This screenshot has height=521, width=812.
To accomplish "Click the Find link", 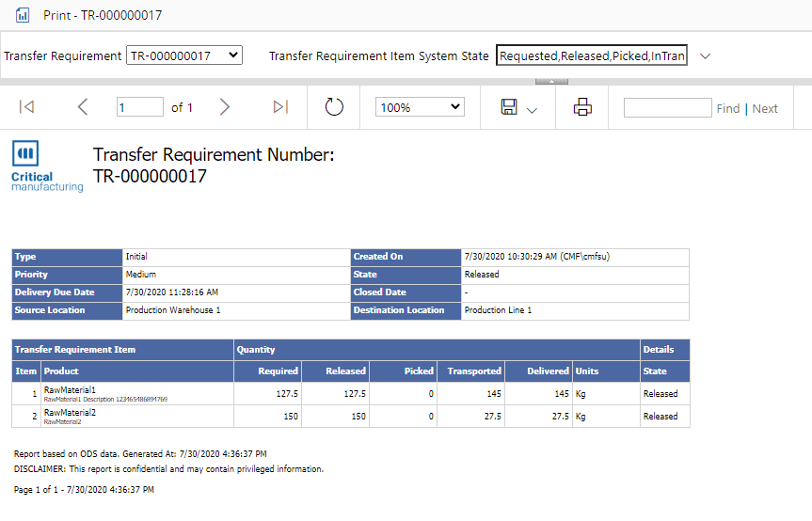I will click(727, 108).
